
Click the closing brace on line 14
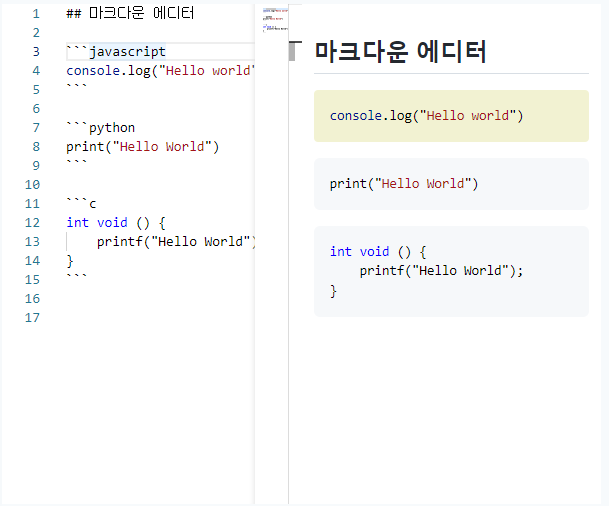pos(70,261)
